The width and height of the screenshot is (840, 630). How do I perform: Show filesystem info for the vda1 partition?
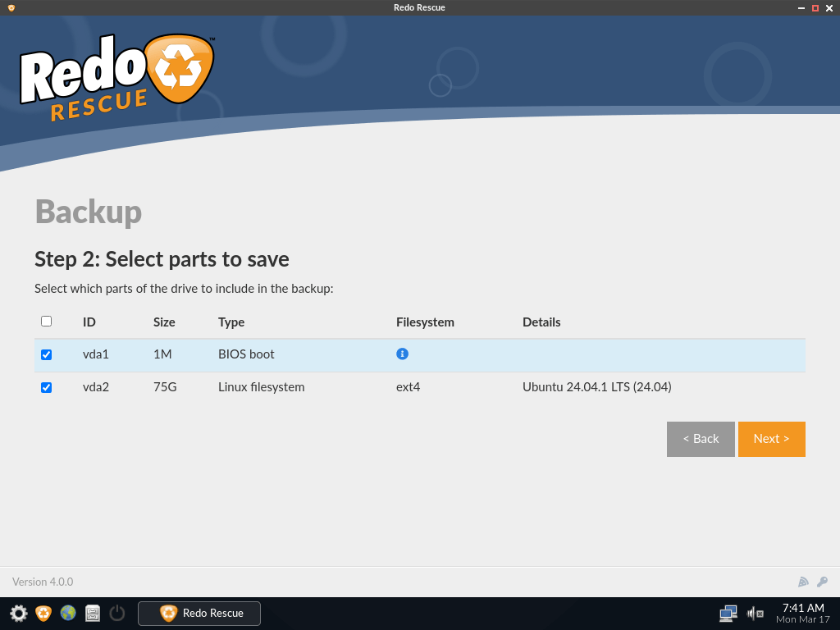[x=402, y=354]
